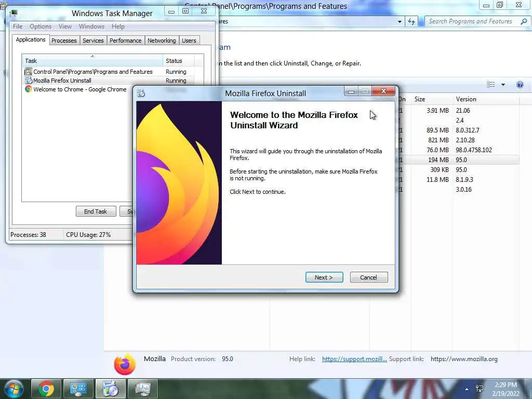Open Task Manager taskbar button
This screenshot has height=399, width=532.
pos(142,389)
